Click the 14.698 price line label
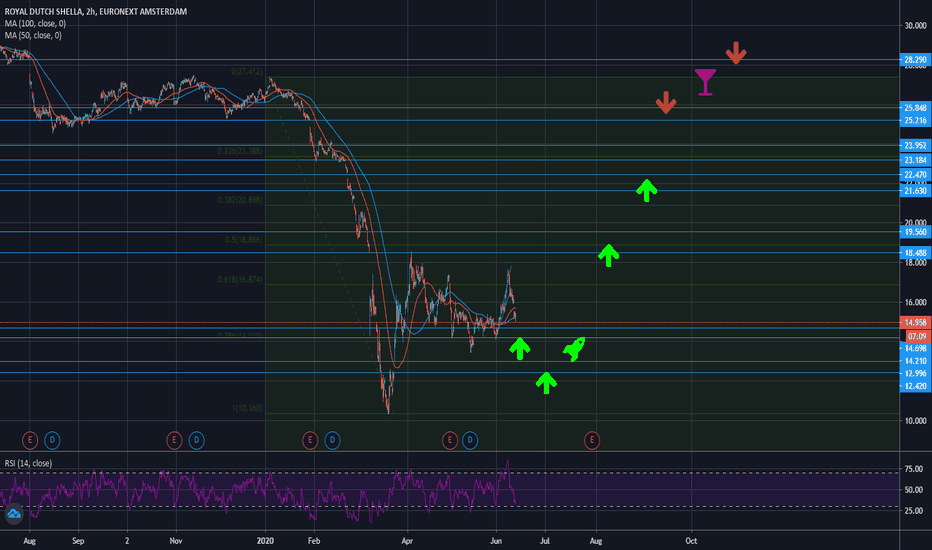This screenshot has width=932, height=550. tap(915, 348)
